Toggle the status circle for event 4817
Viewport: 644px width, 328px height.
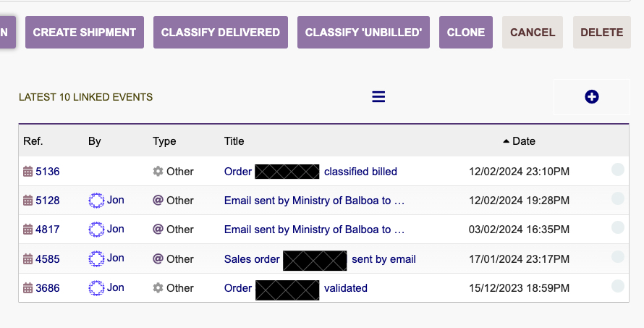[x=618, y=227]
